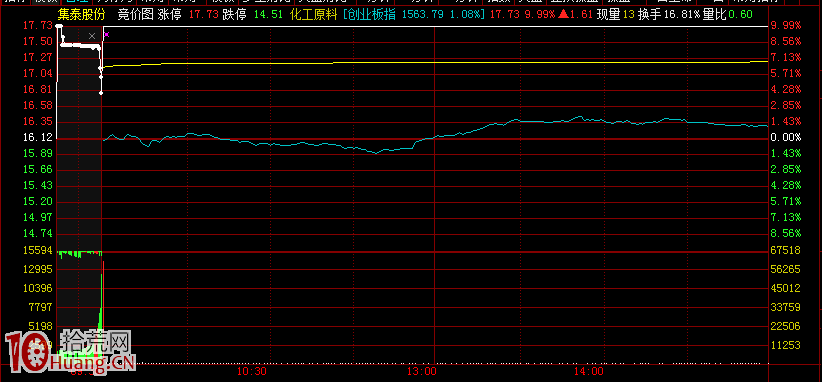Viewport: 822px width, 382px height.
Task: Click the 17.27 price axis label
Action: tap(38, 57)
